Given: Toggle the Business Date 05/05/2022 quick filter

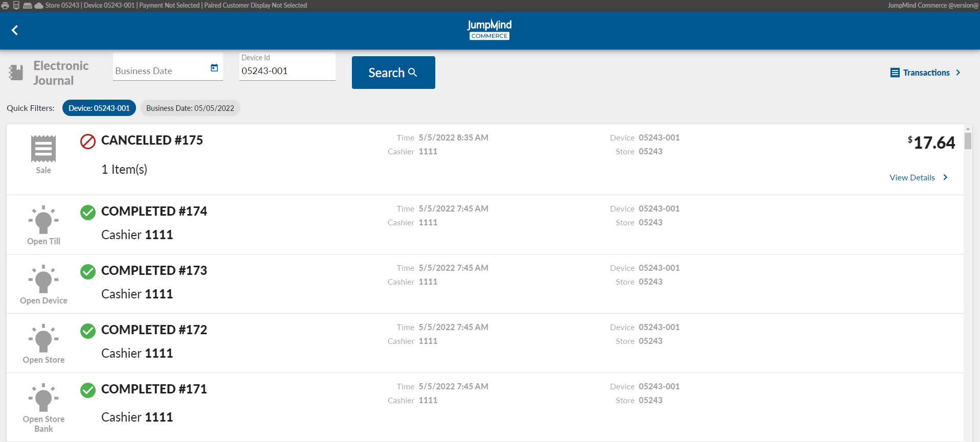Looking at the screenshot, I should point(190,108).
